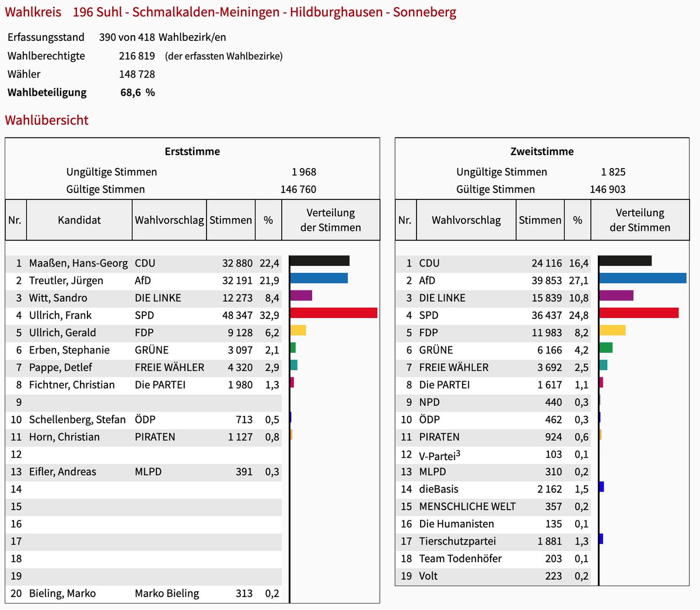This screenshot has width=700, height=610.
Task: Click Erststimme vote count 32 880
Action: coord(237,263)
